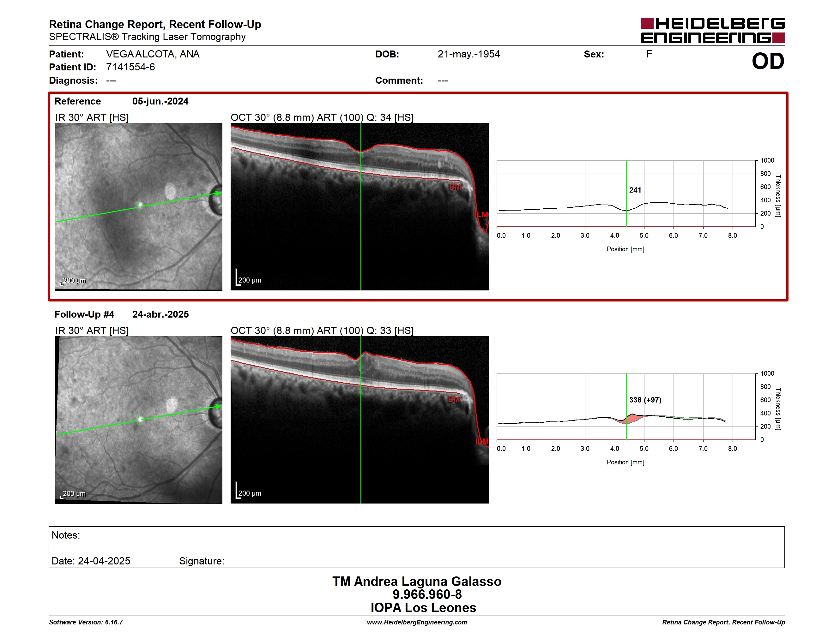Click the report title 'Retina Change Report, Recent Follow-Up'

155,24
